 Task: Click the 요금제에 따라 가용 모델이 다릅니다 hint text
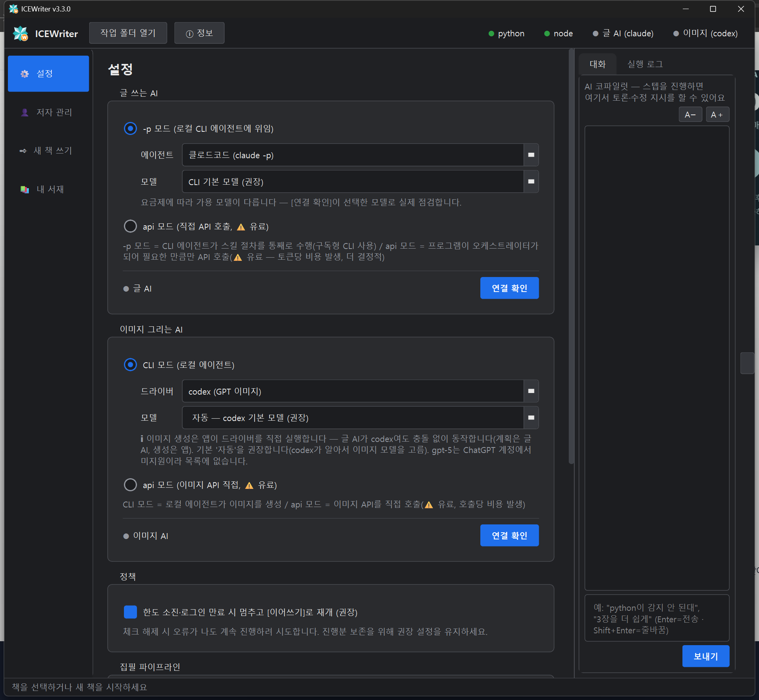pos(301,202)
